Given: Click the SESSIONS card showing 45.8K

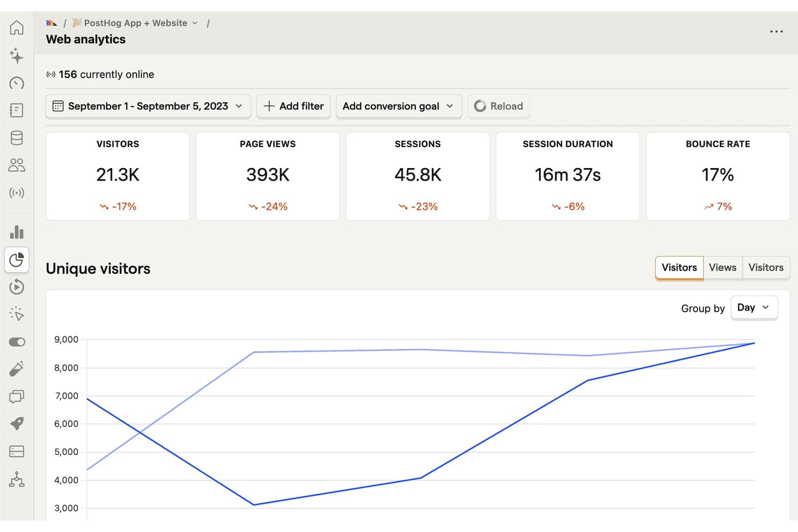Looking at the screenshot, I should pos(418,176).
